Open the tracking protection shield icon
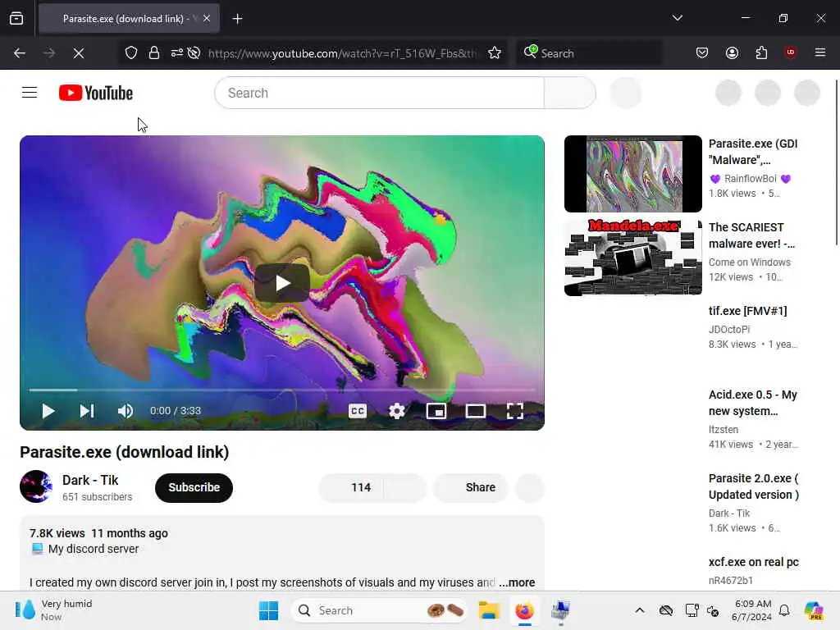840x630 pixels. point(131,53)
